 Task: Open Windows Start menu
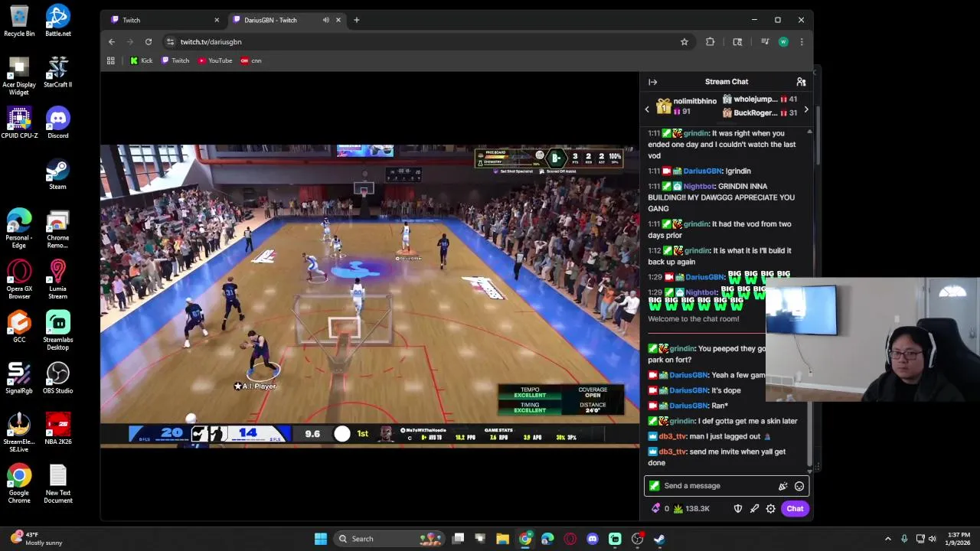click(x=321, y=539)
